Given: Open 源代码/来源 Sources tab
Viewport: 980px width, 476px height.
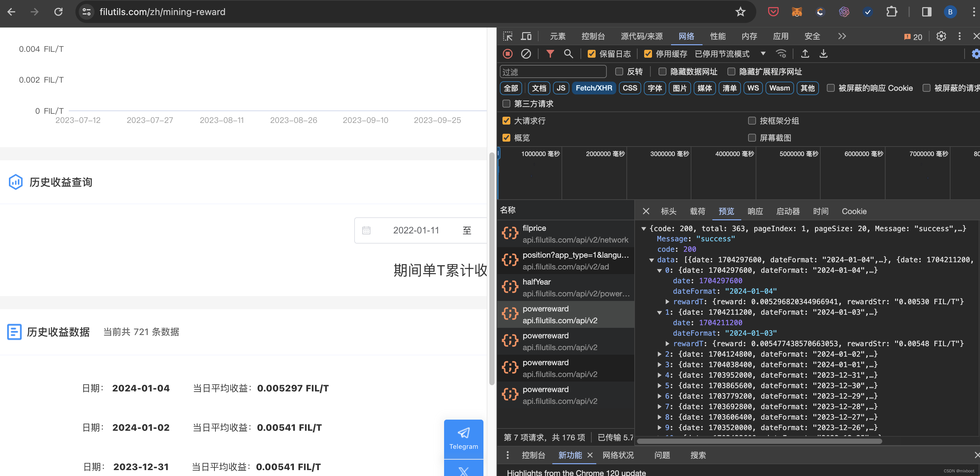Looking at the screenshot, I should 642,36.
